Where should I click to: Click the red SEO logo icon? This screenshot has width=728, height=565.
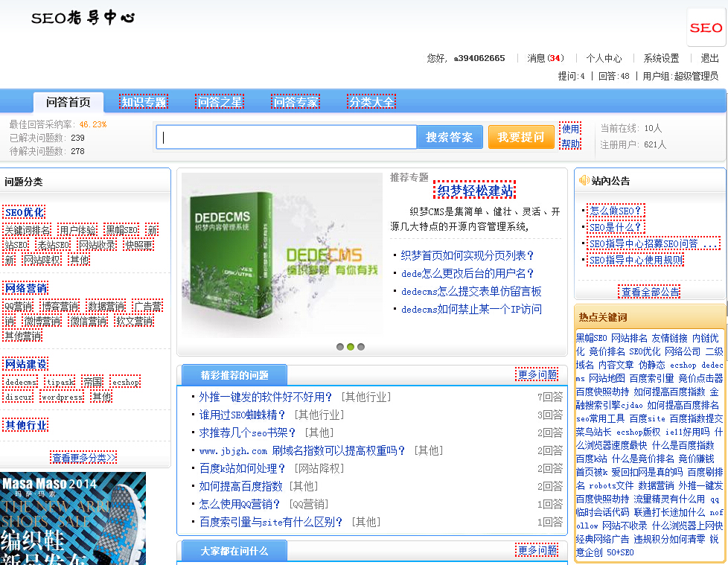[x=706, y=28]
